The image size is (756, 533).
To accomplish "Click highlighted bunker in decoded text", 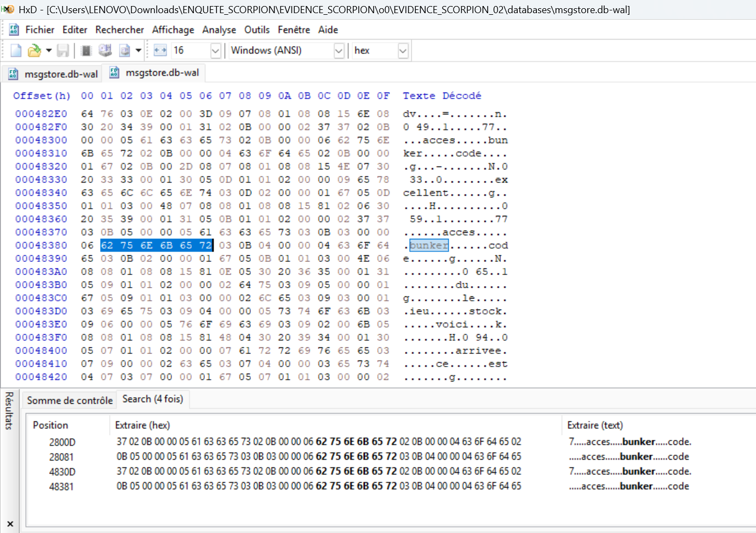I will 429,245.
